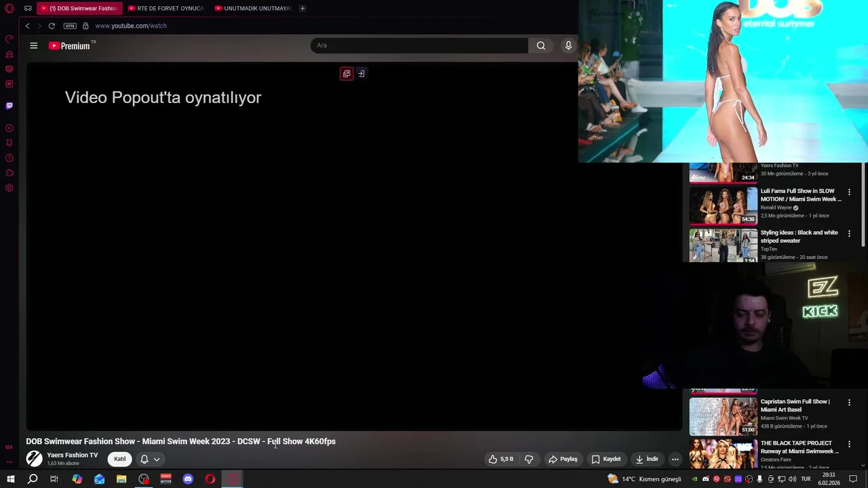Open File Explorer from taskbar
This screenshot has height=488, width=868.
[x=121, y=479]
